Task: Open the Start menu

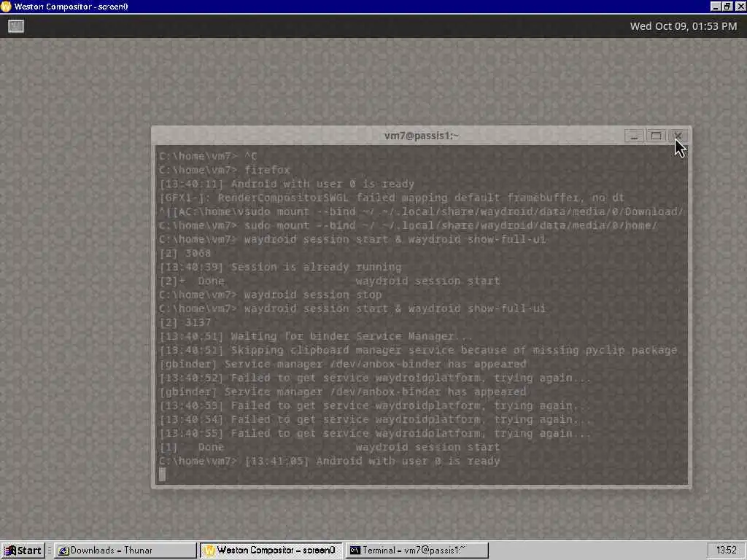Action: pos(23,551)
